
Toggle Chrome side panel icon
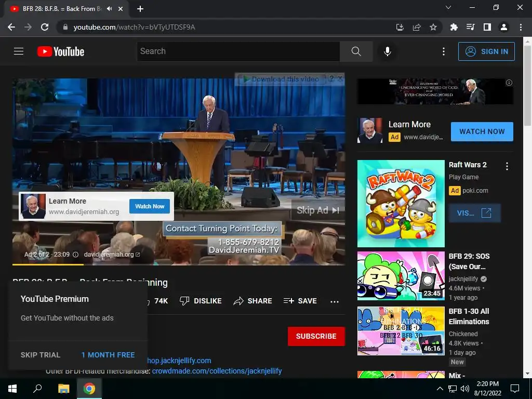pyautogui.click(x=487, y=27)
